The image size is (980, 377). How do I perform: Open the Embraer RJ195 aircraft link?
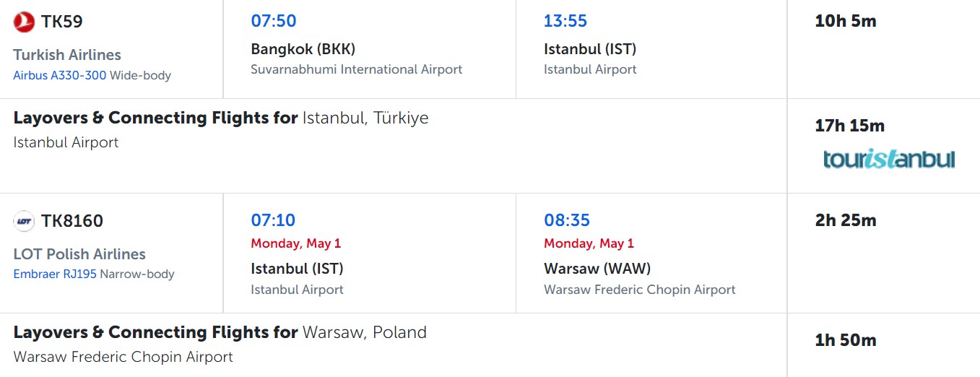coord(55,274)
